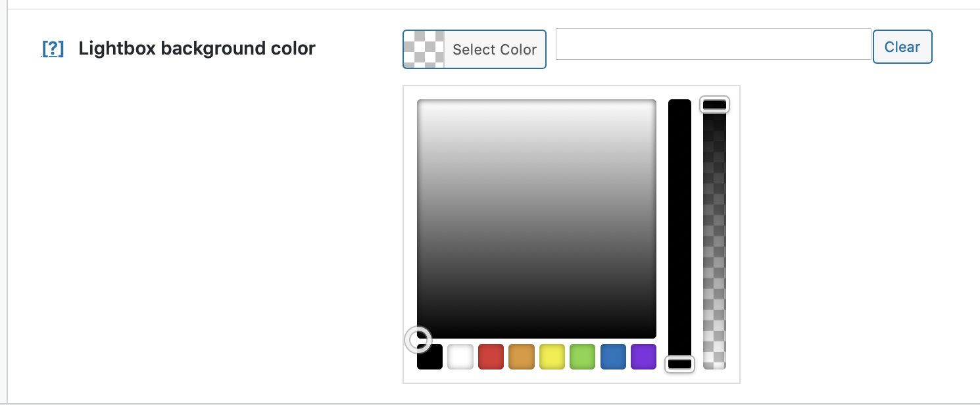The width and height of the screenshot is (980, 405).
Task: Select the blue preset swatch
Action: tap(613, 356)
